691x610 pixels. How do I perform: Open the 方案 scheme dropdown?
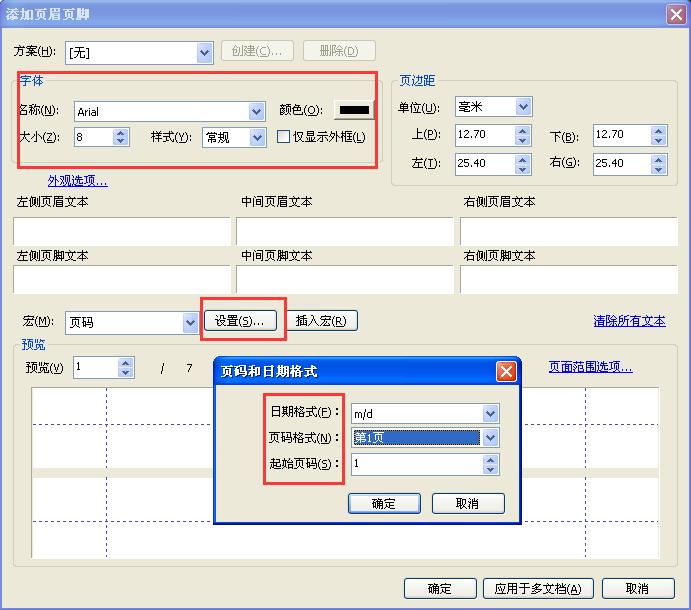tap(204, 53)
